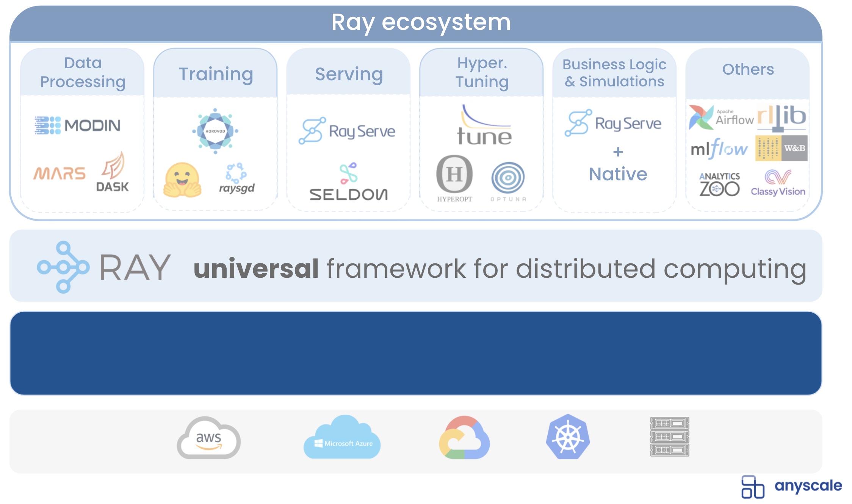Click the W&B logo
The width and height of the screenshot is (852, 504).
782,148
